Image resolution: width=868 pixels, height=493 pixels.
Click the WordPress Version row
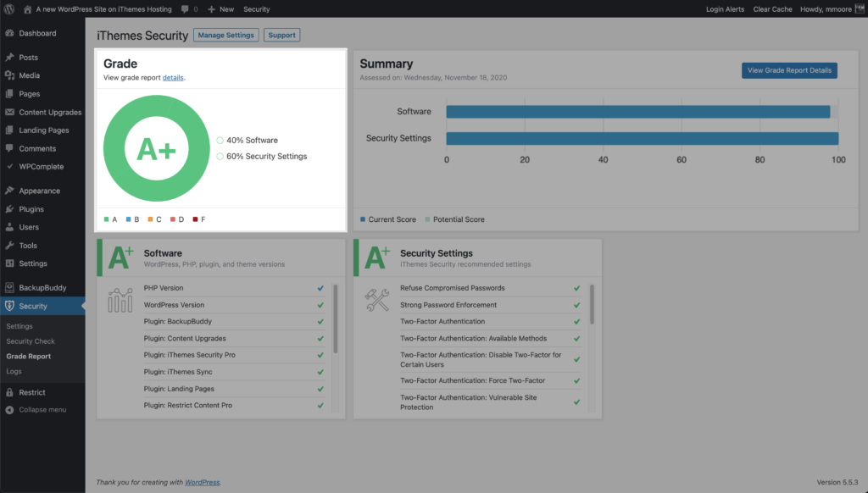234,305
